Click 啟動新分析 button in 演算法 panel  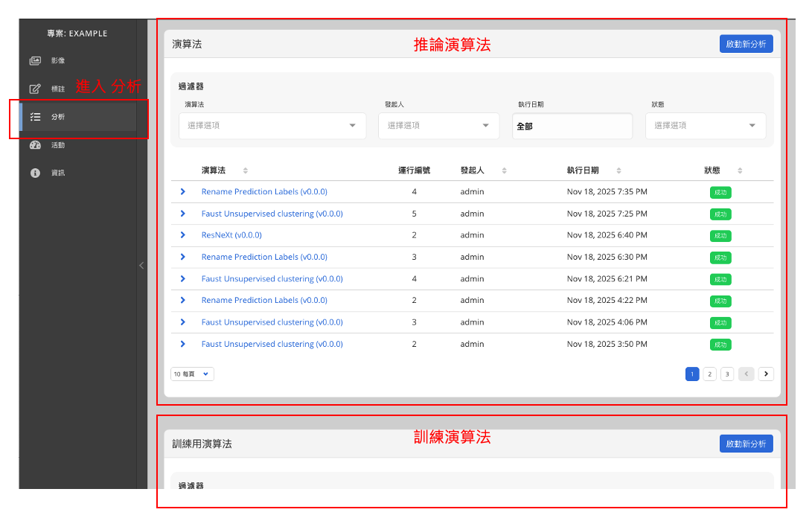(x=746, y=44)
